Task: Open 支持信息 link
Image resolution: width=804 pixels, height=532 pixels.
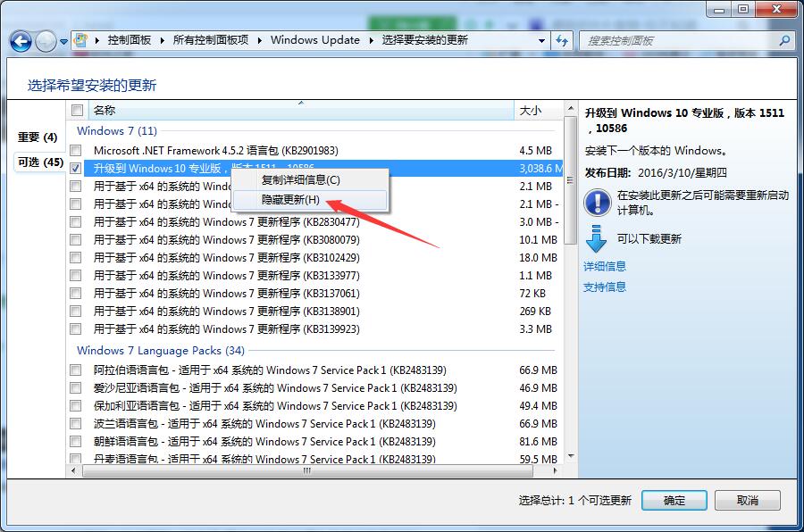Action: (x=605, y=287)
